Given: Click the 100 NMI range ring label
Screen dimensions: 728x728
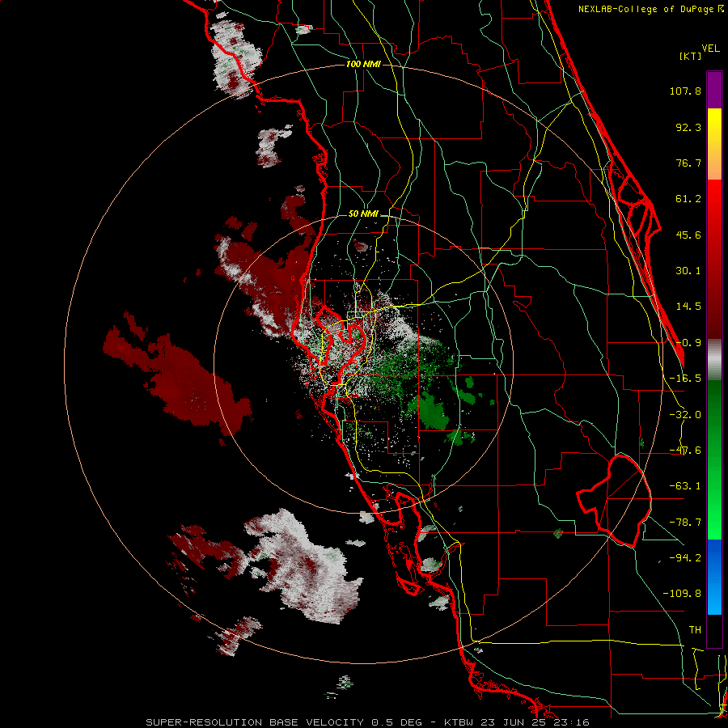Looking at the screenshot, I should point(363,64).
